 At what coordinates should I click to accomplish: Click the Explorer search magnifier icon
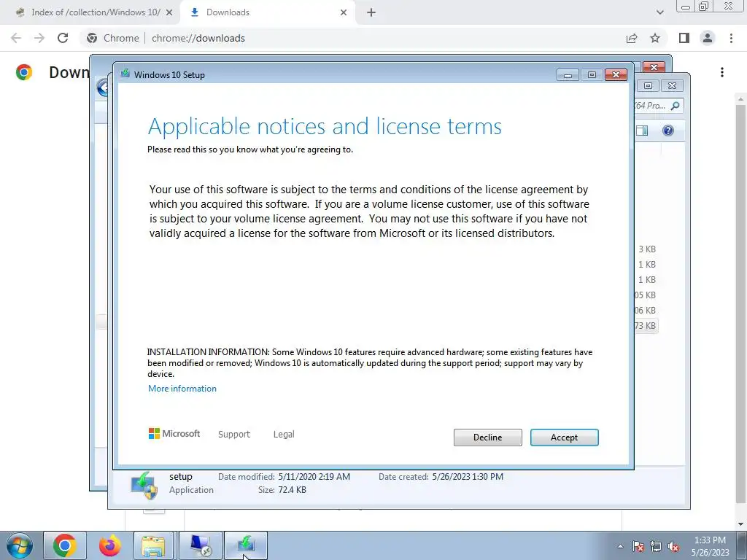point(675,106)
